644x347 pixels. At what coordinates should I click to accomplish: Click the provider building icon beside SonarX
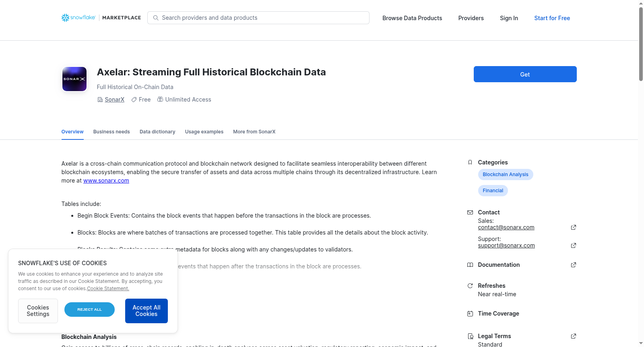(x=100, y=100)
